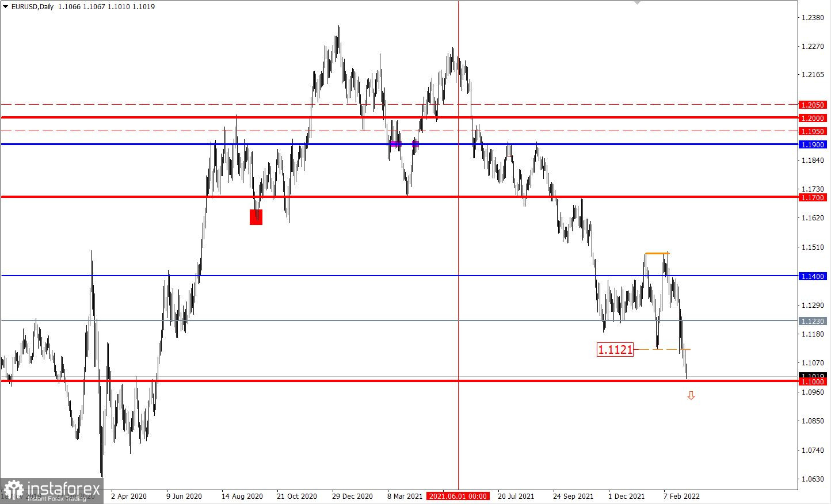Click the current price 1.1019 label

(813, 375)
